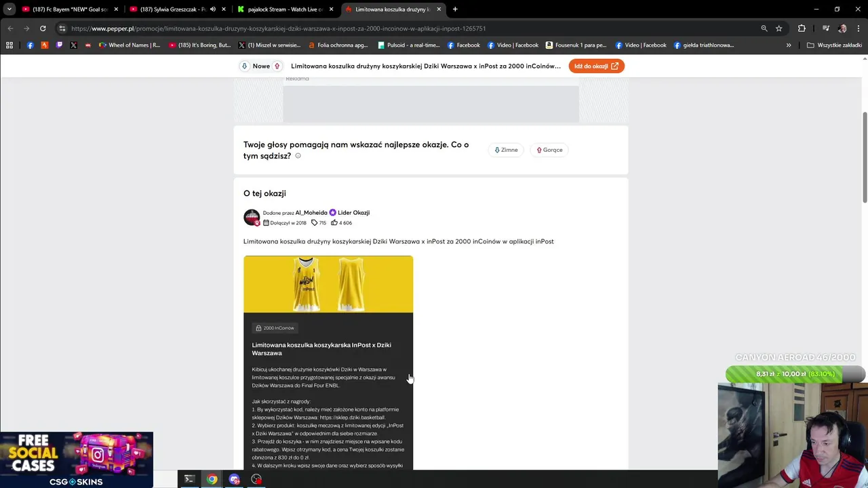Open the Free Social Cases CSGOSkins banner
Viewport: 868px width, 488px height.
click(77, 460)
